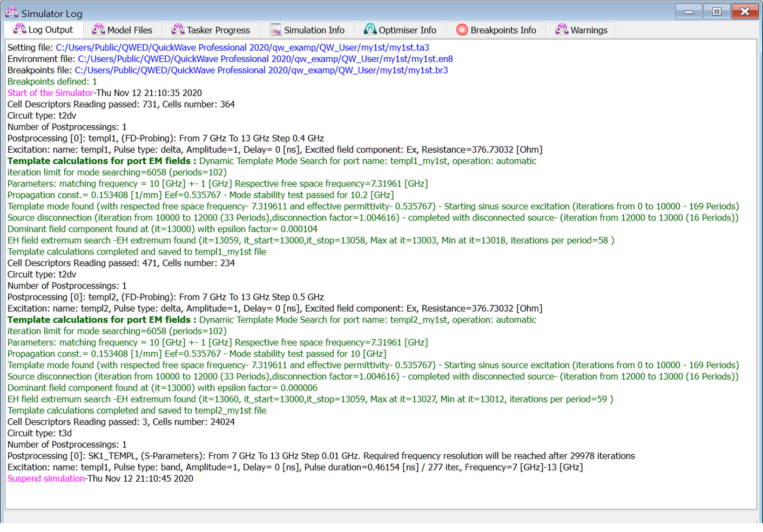This screenshot has height=532, width=763.
Task: Click the Tasker Progress tab icon
Action: pyautogui.click(x=178, y=29)
